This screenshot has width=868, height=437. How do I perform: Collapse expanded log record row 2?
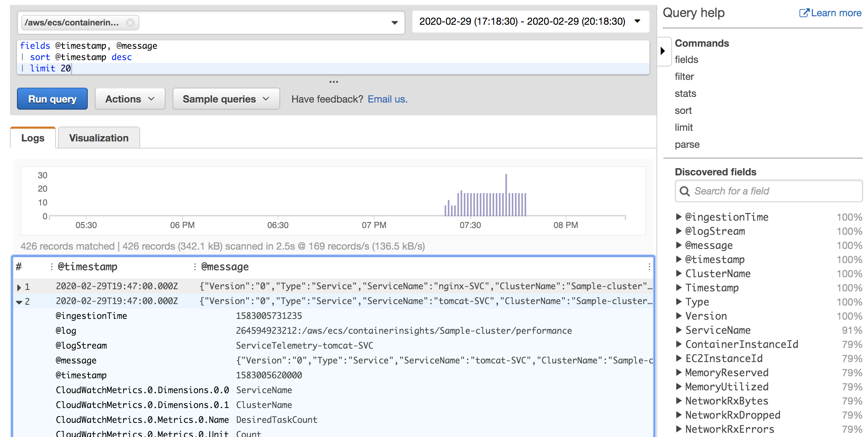click(x=19, y=302)
